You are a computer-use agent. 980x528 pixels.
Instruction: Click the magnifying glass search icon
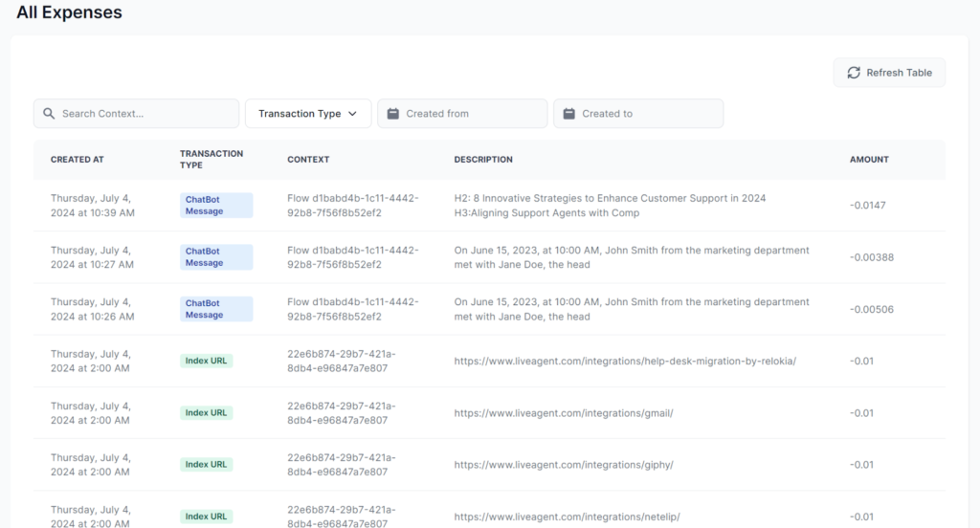[x=49, y=114]
